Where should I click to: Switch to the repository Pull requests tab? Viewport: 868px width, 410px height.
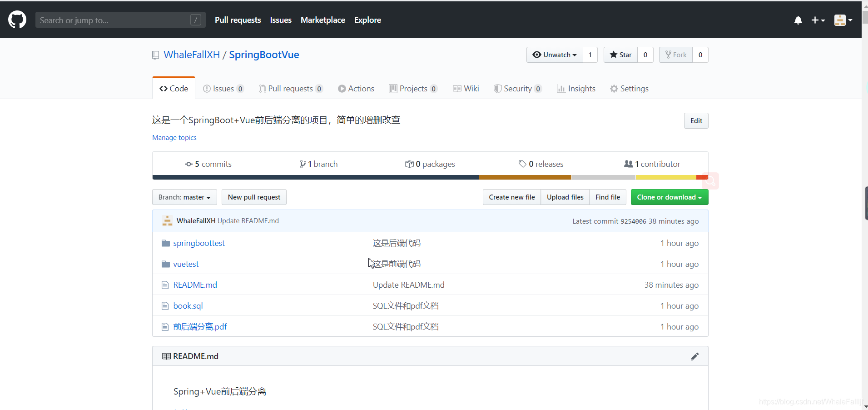(x=291, y=89)
